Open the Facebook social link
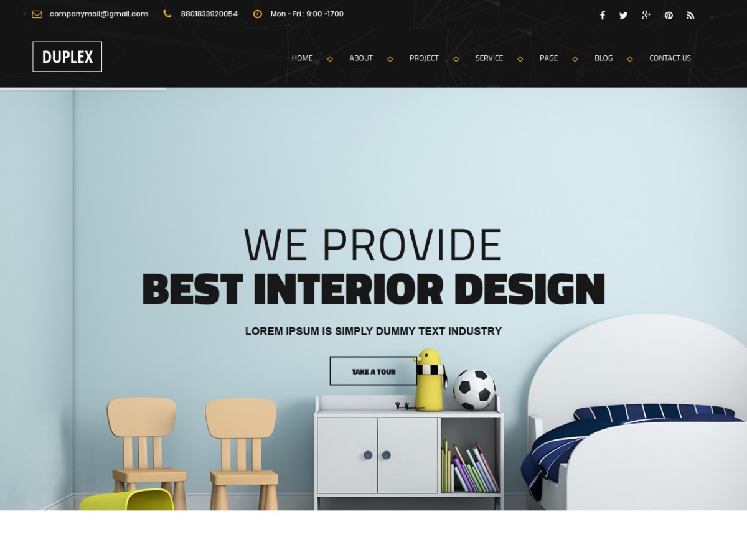Viewport: 747px width, 560px height. 602,16
